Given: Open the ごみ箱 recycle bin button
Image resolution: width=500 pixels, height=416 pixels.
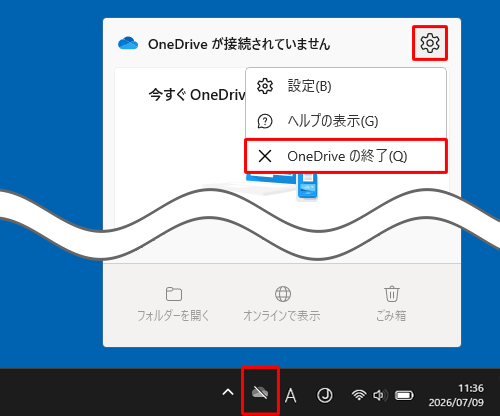Looking at the screenshot, I should coord(391,304).
